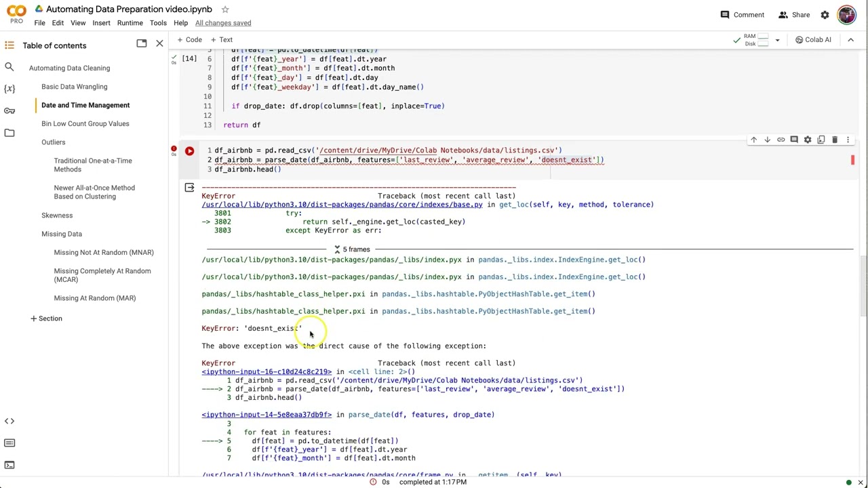View RAM and Disk usage indicator
Screen dimensions: 868x488
pyautogui.click(x=756, y=40)
